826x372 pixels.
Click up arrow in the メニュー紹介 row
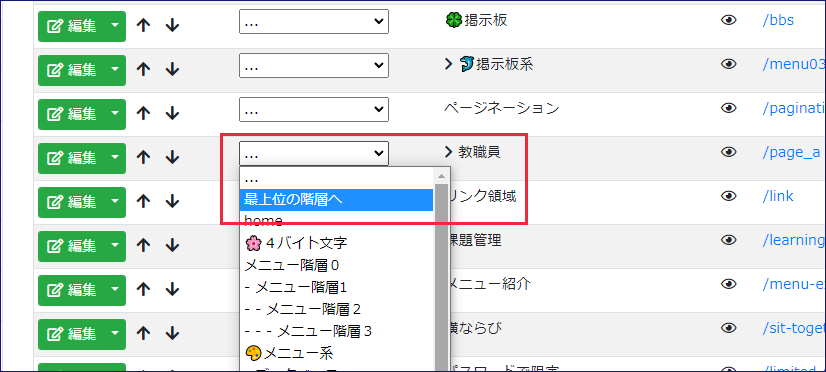(143, 289)
